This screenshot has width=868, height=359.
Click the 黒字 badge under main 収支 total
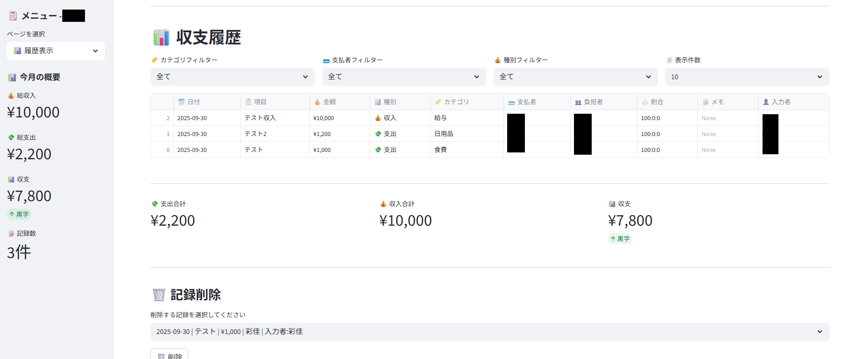[620, 239]
